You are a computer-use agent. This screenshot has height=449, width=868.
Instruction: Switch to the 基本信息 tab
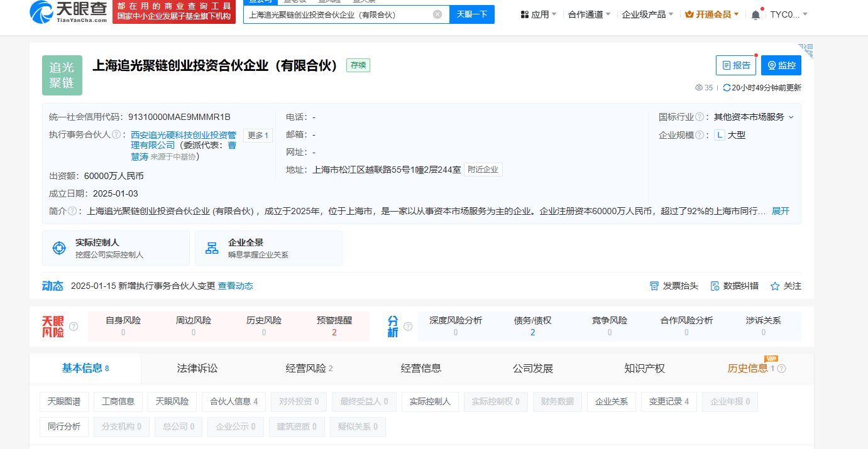coord(85,368)
